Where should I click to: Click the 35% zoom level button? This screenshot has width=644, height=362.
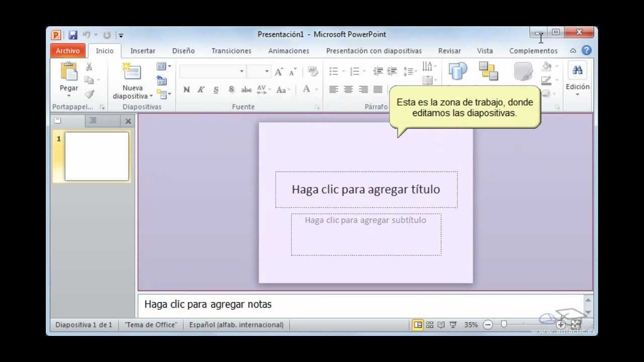click(471, 325)
